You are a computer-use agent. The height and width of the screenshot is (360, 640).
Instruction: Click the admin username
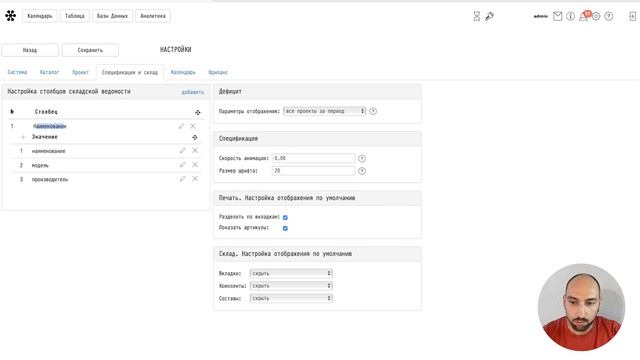pyautogui.click(x=541, y=16)
